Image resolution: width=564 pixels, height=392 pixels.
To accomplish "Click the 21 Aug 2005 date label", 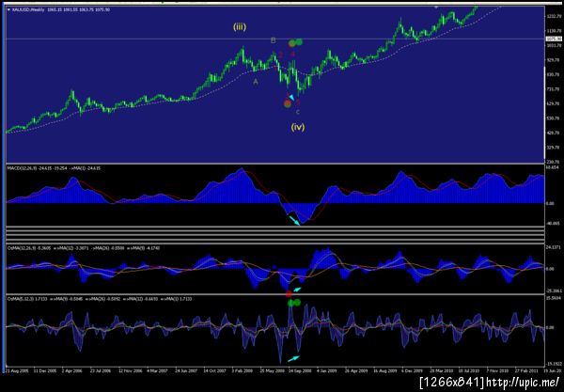I will (17, 370).
